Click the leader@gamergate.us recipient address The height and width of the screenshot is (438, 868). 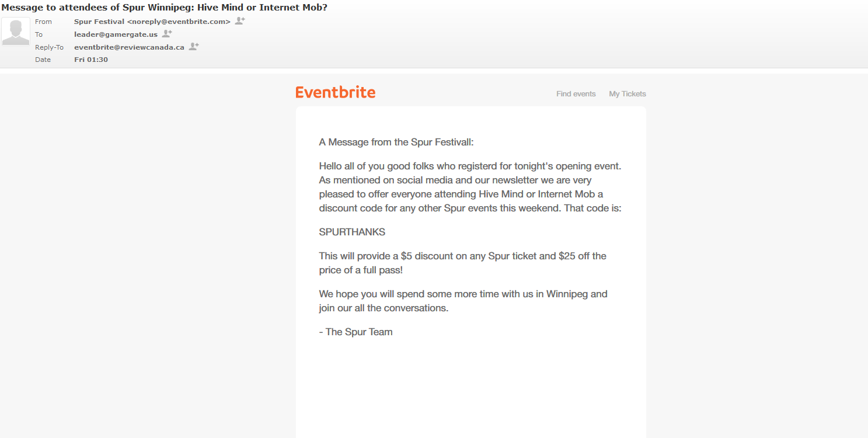116,34
